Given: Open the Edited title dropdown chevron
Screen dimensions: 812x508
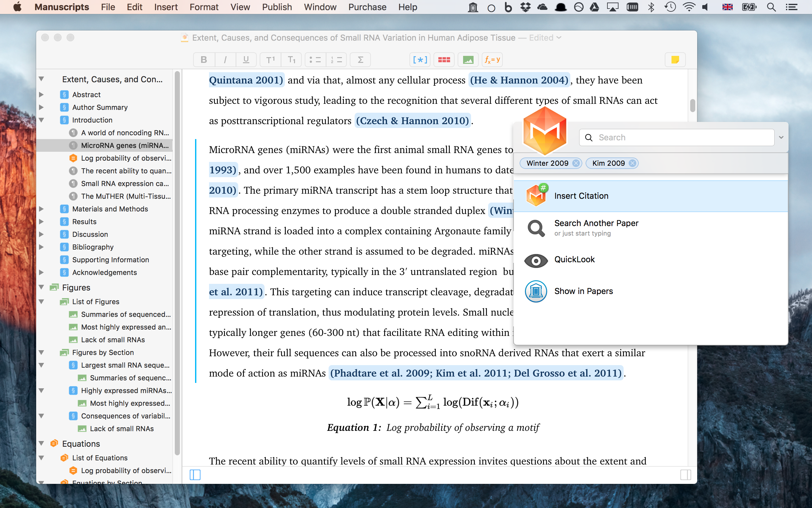Looking at the screenshot, I should coord(559,38).
